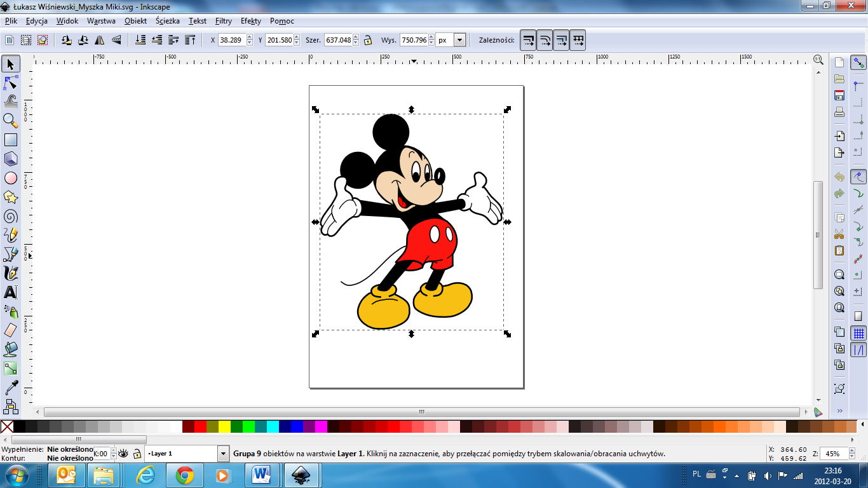Toggle scale rounded corners with rectangles

point(545,40)
